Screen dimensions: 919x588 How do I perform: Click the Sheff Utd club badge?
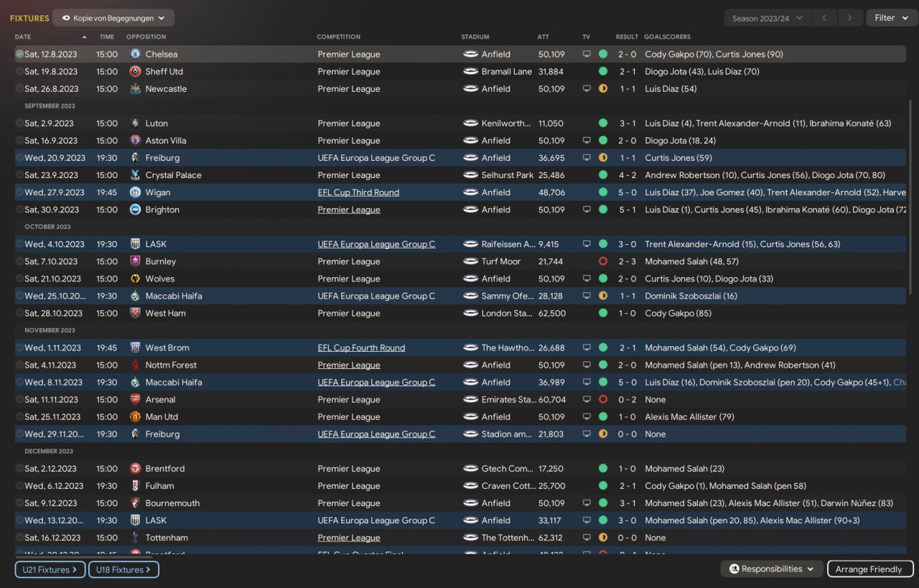pyautogui.click(x=135, y=71)
